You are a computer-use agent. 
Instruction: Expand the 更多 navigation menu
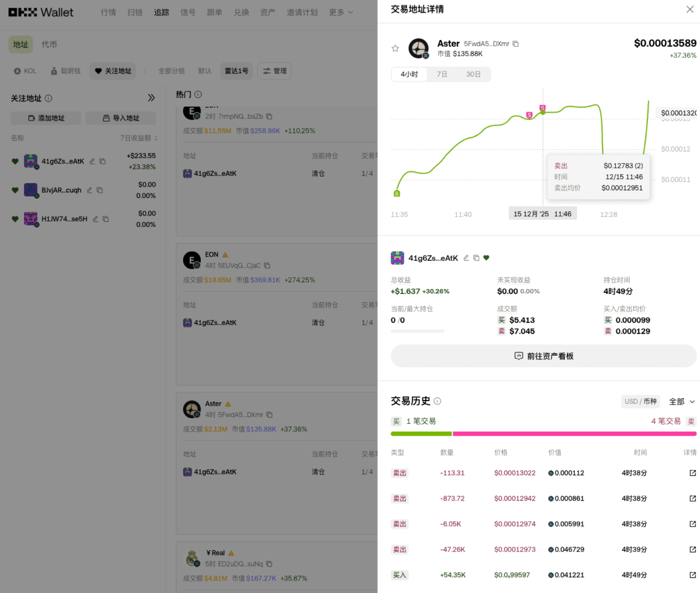pyautogui.click(x=341, y=12)
